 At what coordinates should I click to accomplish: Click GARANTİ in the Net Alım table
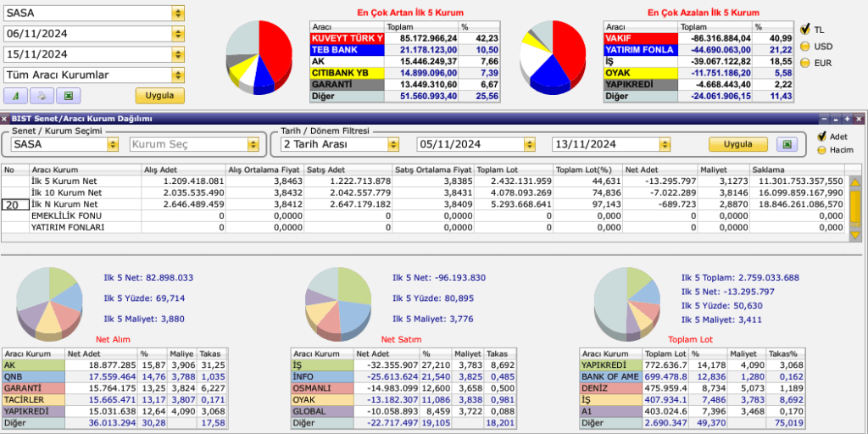pyautogui.click(x=34, y=388)
